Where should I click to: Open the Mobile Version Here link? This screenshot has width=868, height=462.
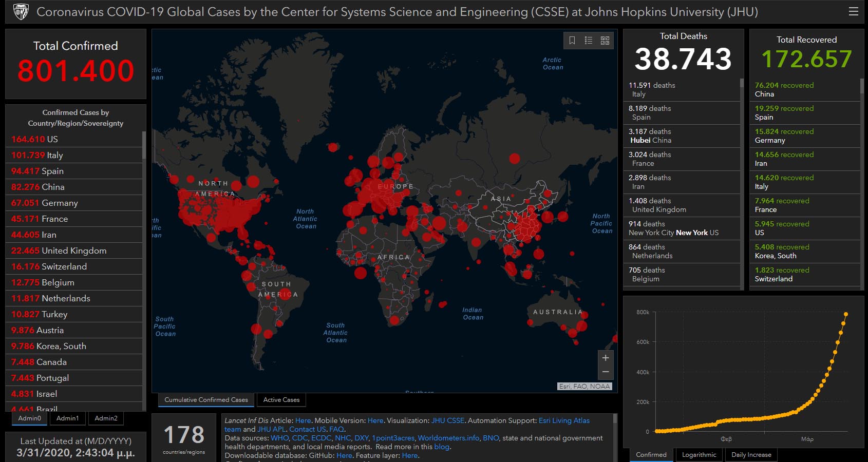click(375, 420)
